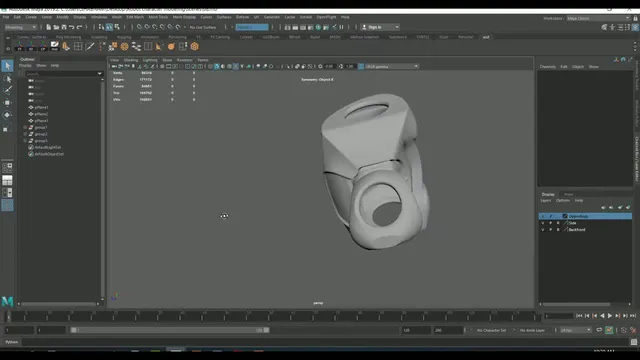Toggle playback P of Side layer
The image size is (640, 360).
[x=550, y=223]
